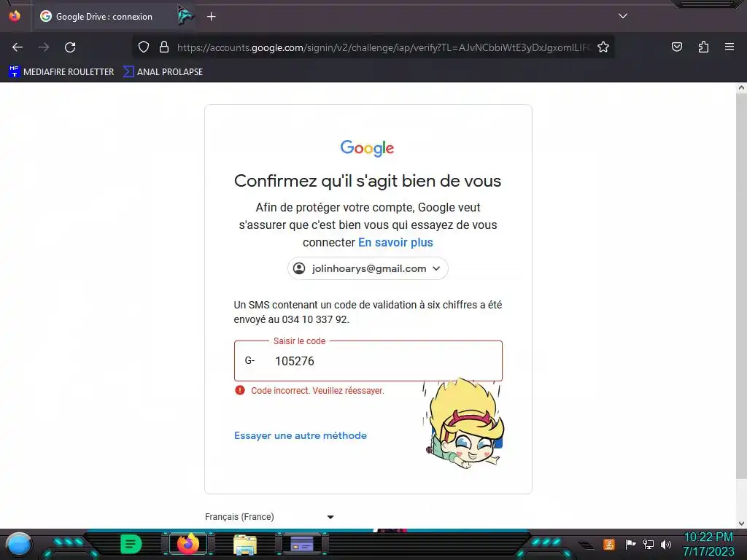Open the File Explorer taskbar icon
Screen dimensions: 747x560
click(x=245, y=545)
